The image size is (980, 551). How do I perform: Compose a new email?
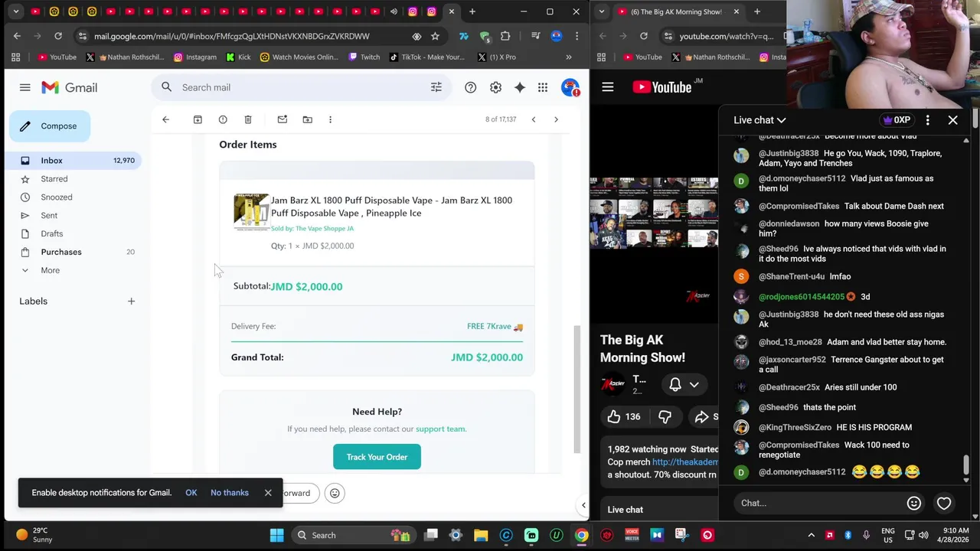[x=50, y=126]
